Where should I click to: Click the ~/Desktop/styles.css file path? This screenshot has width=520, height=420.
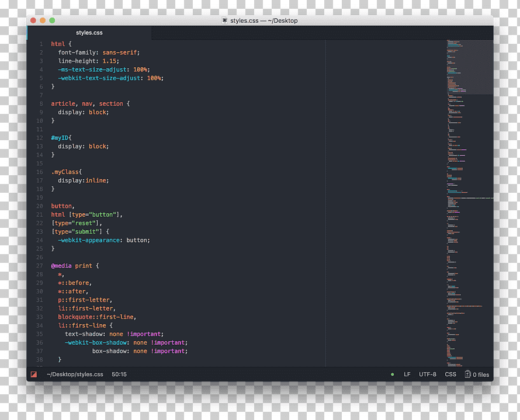pos(75,374)
